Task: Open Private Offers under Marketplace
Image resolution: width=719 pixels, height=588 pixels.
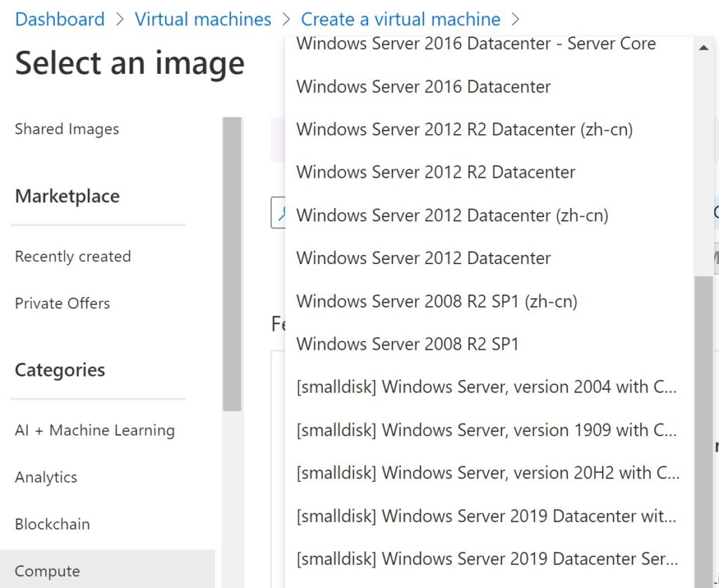Action: click(x=62, y=303)
